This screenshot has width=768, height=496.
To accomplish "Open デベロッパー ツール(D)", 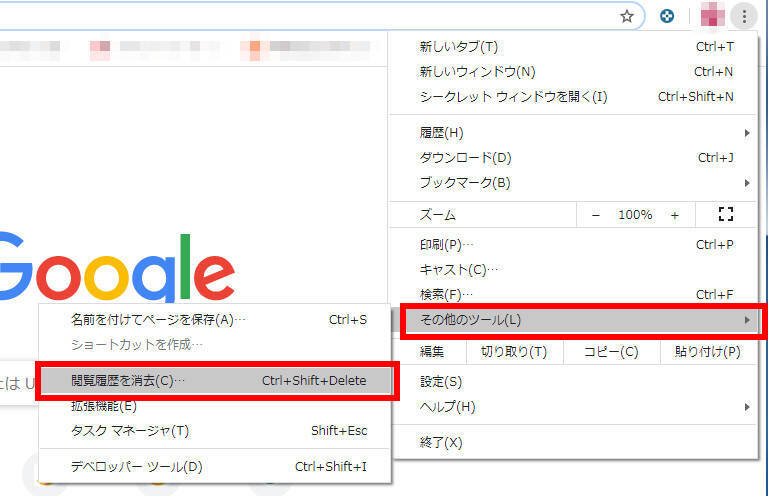I will [215, 466].
